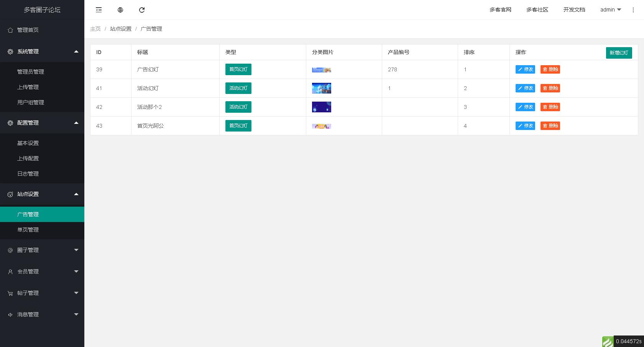This screenshot has width=644, height=347.
Task: Open the admin account dropdown
Action: click(611, 10)
